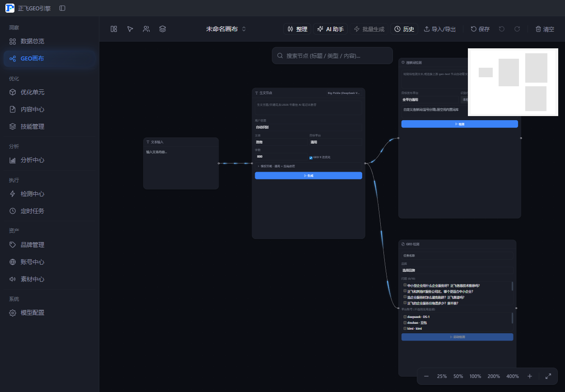Collapse the sidebar with the panel icon
The image size is (565, 392).
point(62,8)
